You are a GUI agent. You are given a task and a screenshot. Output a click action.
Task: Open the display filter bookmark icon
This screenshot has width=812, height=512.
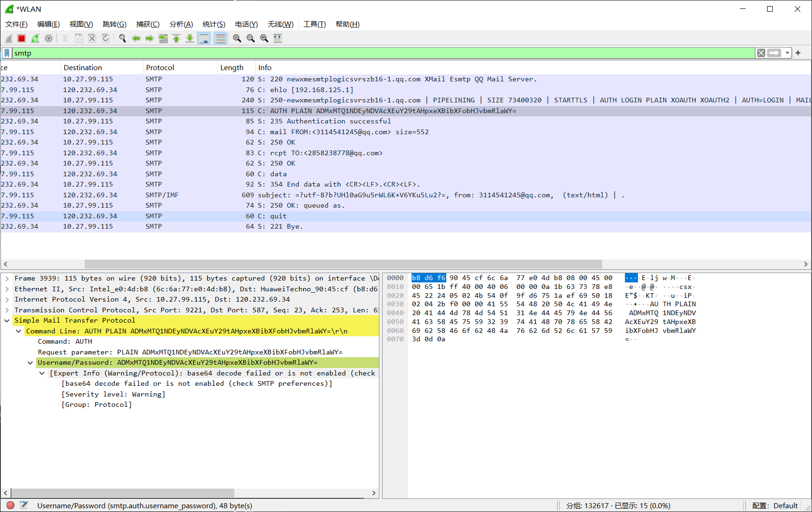[x=7, y=53]
